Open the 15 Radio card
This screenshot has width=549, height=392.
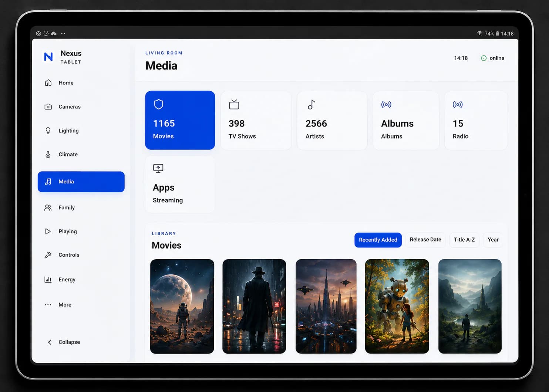476,120
